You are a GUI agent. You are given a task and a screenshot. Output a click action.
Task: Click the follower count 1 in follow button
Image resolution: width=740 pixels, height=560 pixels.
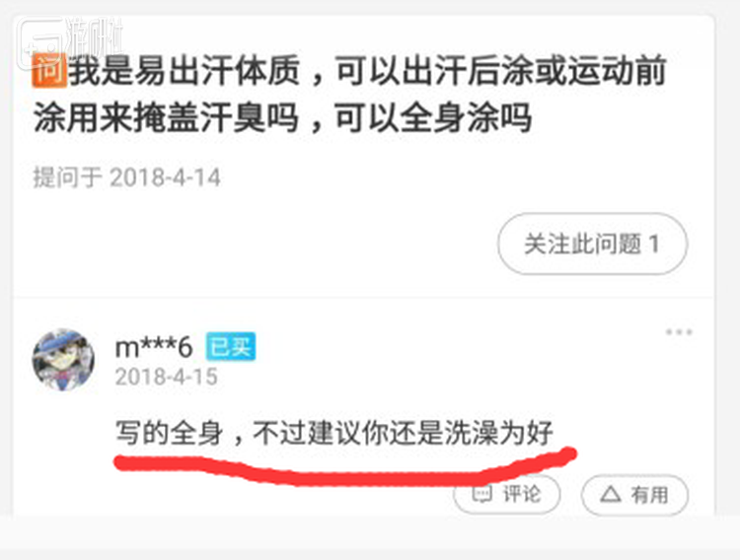(x=653, y=244)
